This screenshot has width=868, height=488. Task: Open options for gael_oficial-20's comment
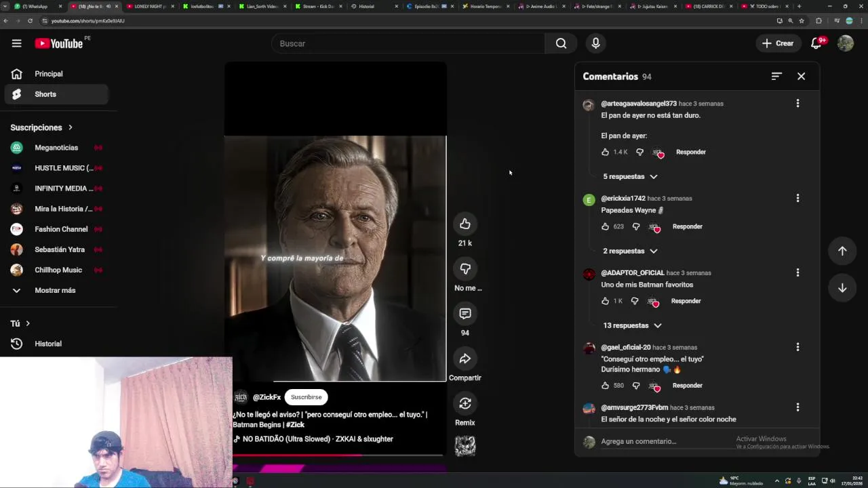[797, 347]
